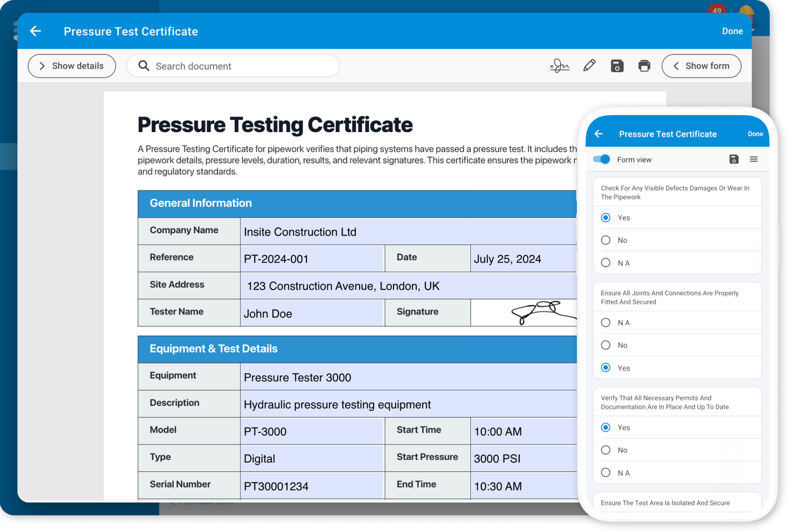Click the magnifier icon in the search bar
The width and height of the screenshot is (797, 532).
pyautogui.click(x=143, y=66)
